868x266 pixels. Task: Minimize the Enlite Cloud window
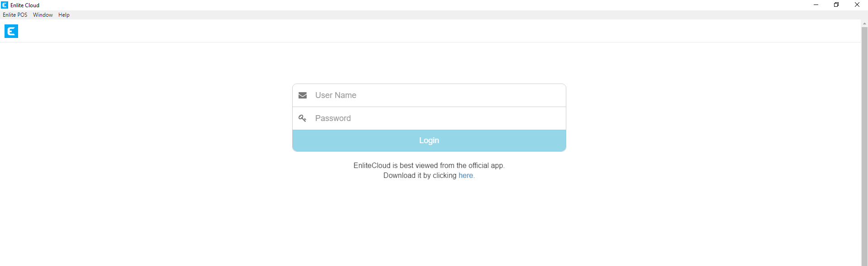pos(816,5)
